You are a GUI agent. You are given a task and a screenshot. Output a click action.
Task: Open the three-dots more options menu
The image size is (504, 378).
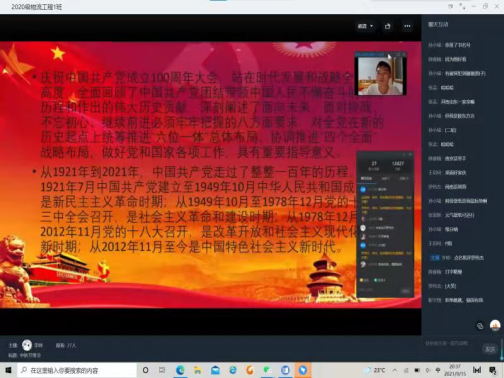point(407,26)
